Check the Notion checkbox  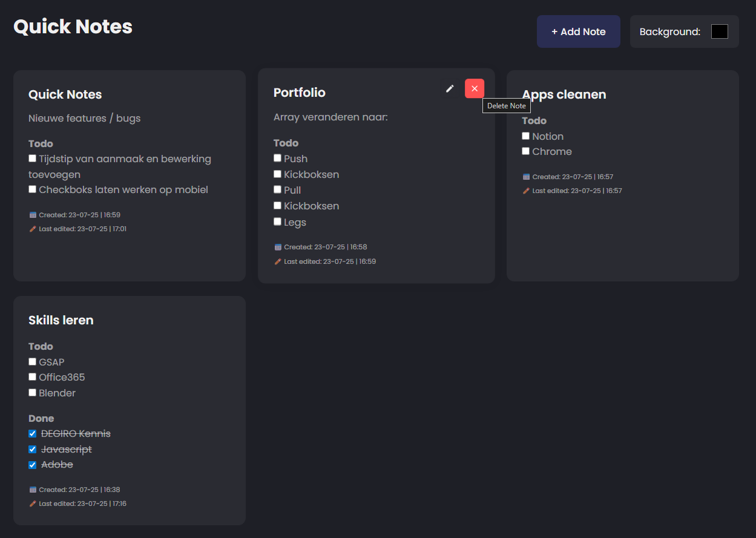[x=525, y=136]
